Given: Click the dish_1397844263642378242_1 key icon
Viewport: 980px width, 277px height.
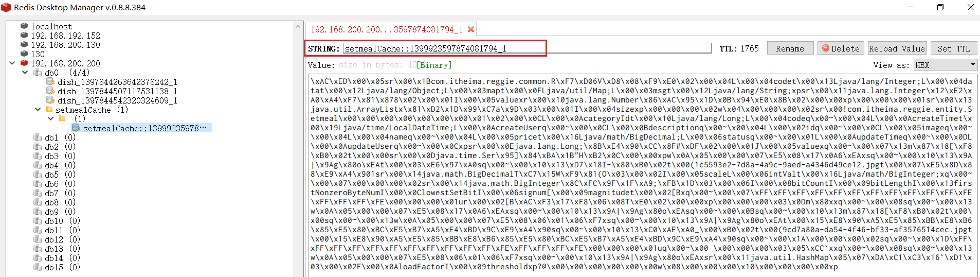Looking at the screenshot, I should pyautogui.click(x=50, y=82).
